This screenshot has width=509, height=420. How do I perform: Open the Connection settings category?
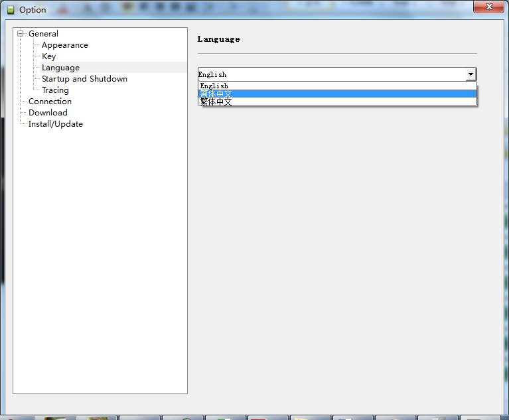(x=50, y=102)
